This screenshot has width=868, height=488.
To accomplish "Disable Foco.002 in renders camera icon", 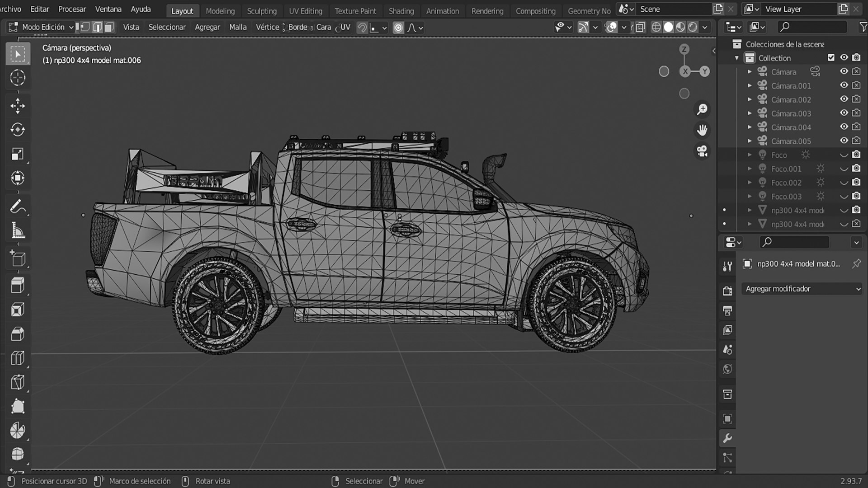I will [x=856, y=182].
